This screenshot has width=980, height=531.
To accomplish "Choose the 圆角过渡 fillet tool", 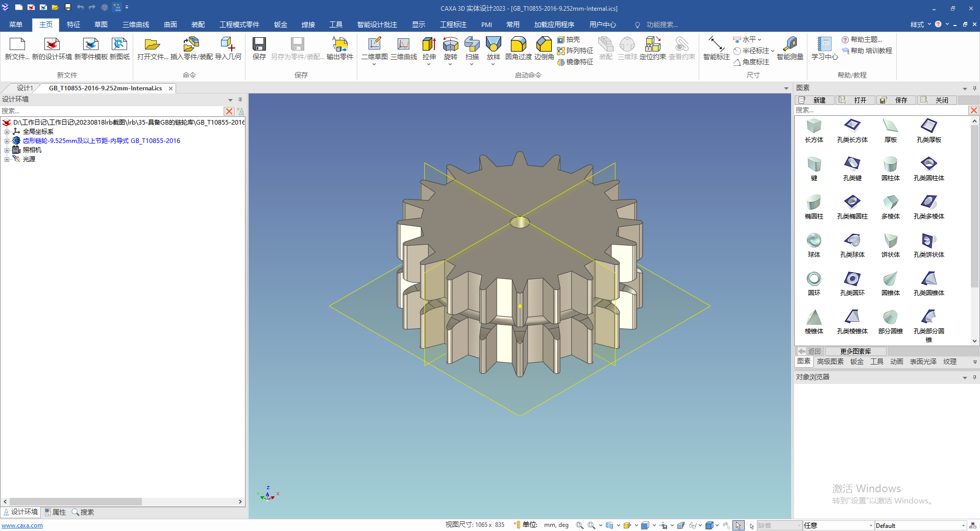I will coord(518,46).
